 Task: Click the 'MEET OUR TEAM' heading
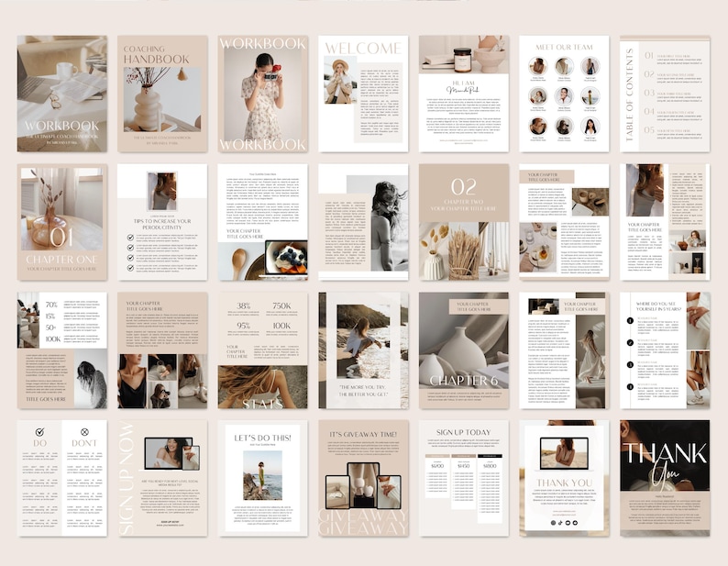pos(564,47)
